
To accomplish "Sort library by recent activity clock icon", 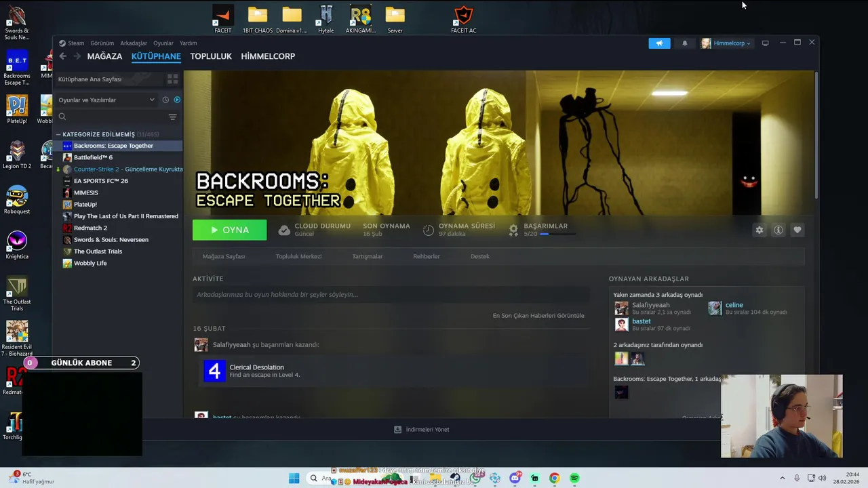I will point(165,100).
